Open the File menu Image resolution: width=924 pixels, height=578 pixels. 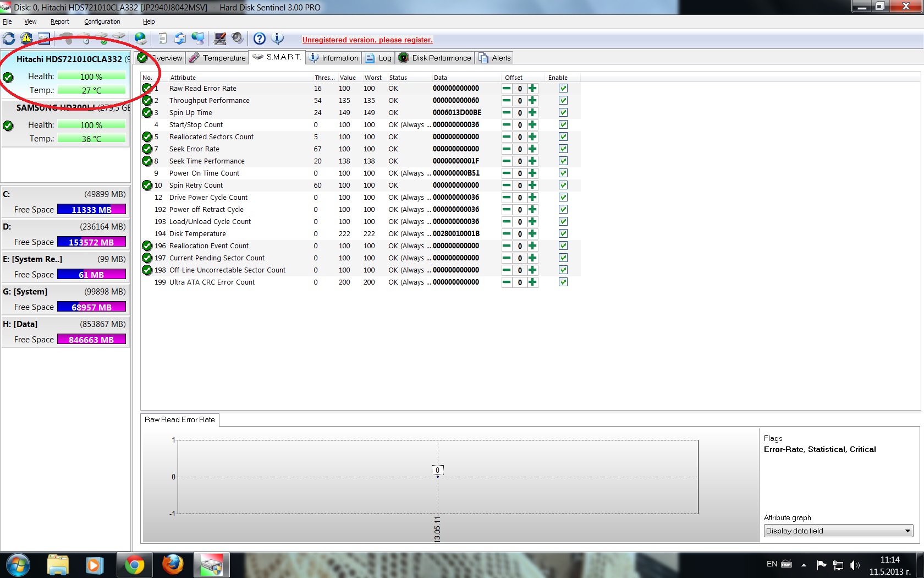click(7, 21)
